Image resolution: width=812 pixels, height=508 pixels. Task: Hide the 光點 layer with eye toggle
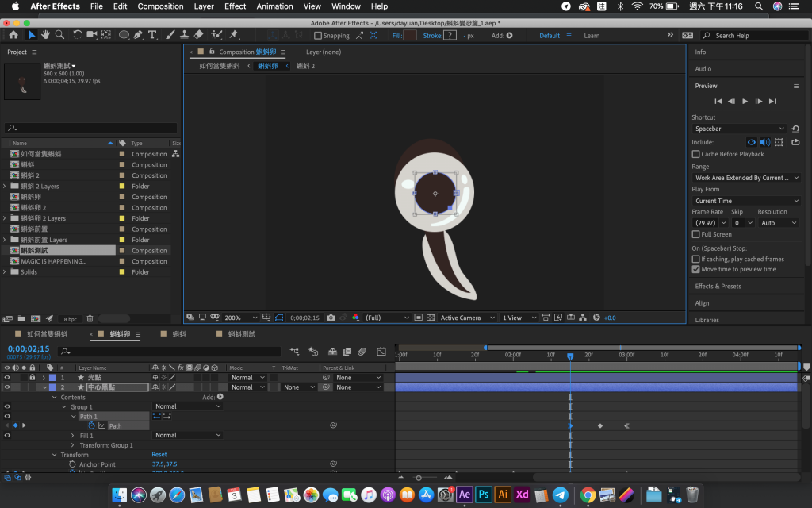click(7, 378)
